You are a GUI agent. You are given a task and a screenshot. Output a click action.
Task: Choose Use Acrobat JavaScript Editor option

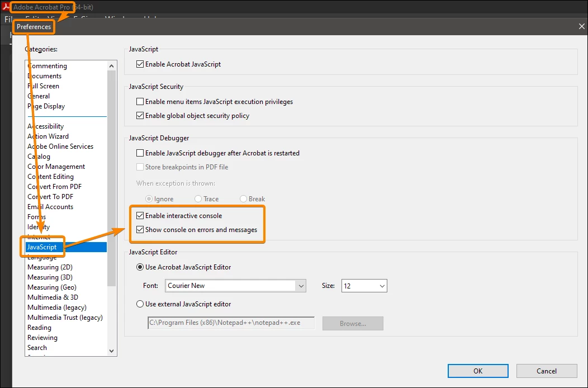[140, 267]
